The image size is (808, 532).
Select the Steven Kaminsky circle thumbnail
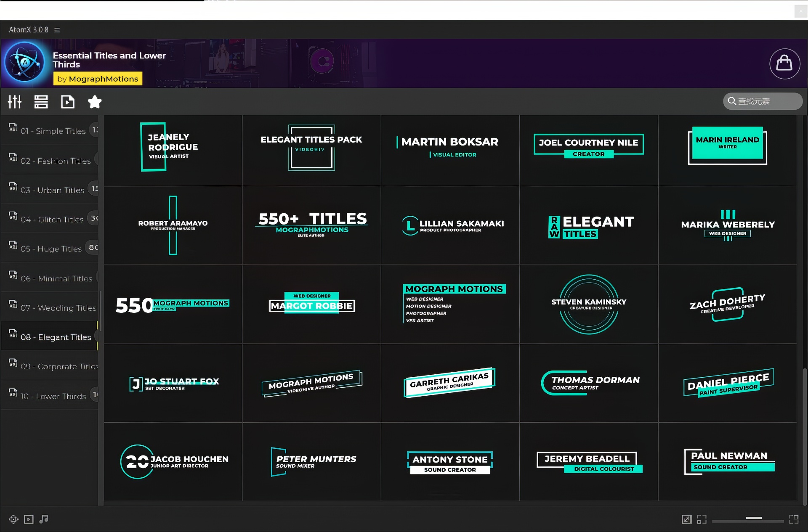coord(589,304)
